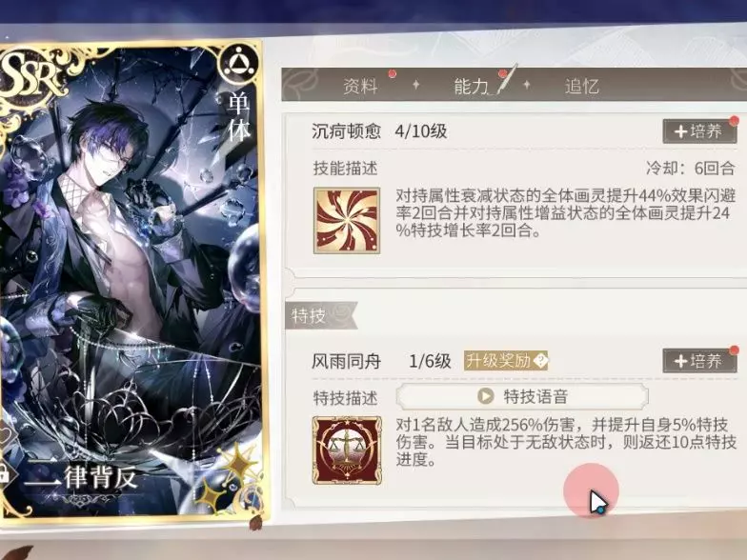Viewport: 747px width, 560px height.
Task: Click 培养 button for 风雨同舟 skill
Action: [x=699, y=361]
